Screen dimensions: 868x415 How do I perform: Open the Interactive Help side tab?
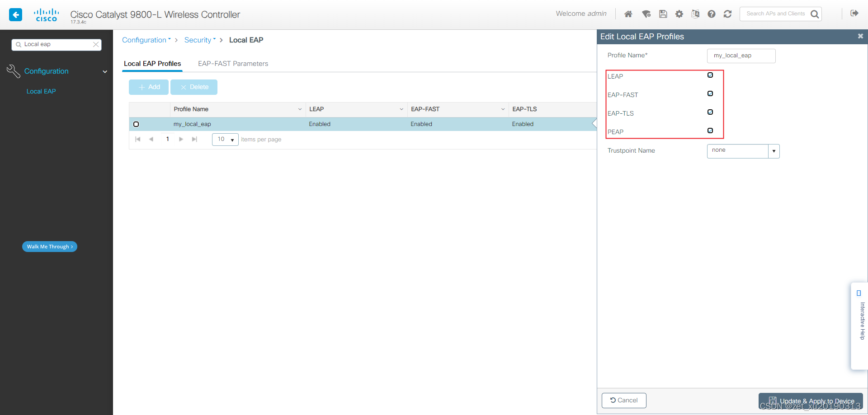[x=859, y=326]
